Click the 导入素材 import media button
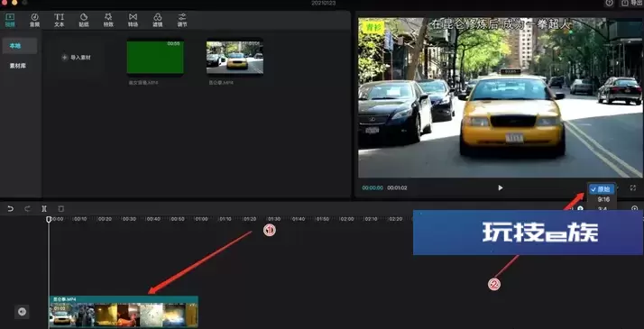Image resolution: width=644 pixels, height=329 pixels. pos(77,58)
